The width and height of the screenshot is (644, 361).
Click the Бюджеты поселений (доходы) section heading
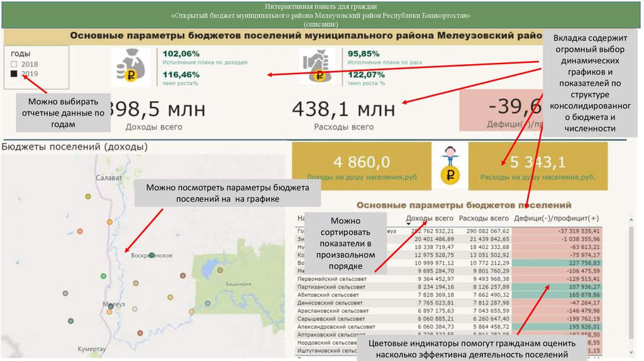point(74,147)
